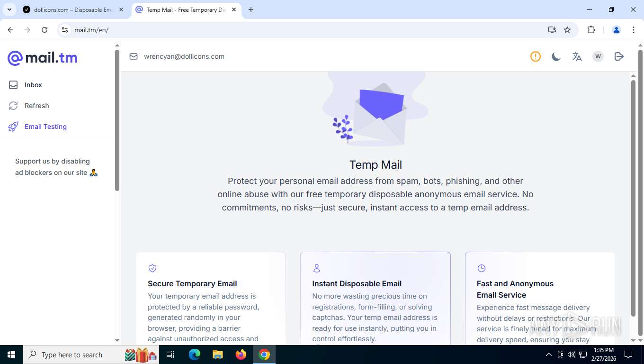
Task: Bookmark this page with the star icon
Action: coord(567,30)
